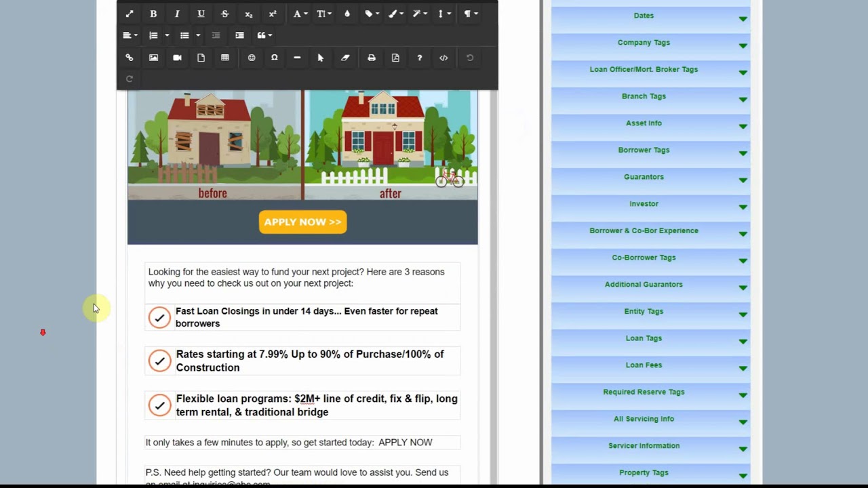Open the font family dropdown
This screenshot has height=488, width=868.
(300, 14)
